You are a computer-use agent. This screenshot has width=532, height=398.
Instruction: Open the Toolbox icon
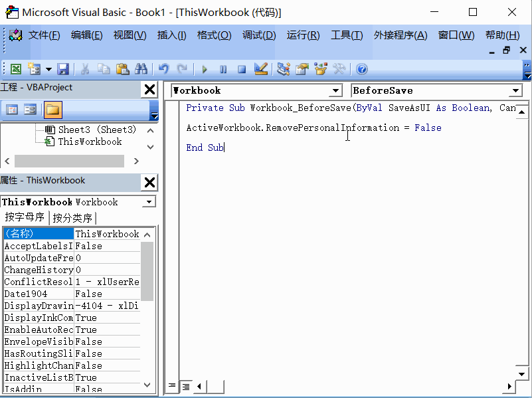pos(339,69)
